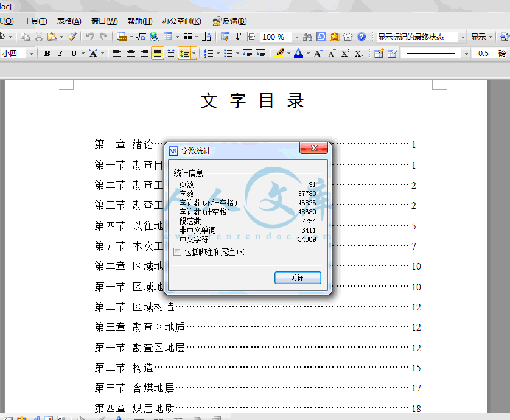Click the increase font size A+ icon
The height and width of the screenshot is (420, 510).
pyautogui.click(x=318, y=54)
